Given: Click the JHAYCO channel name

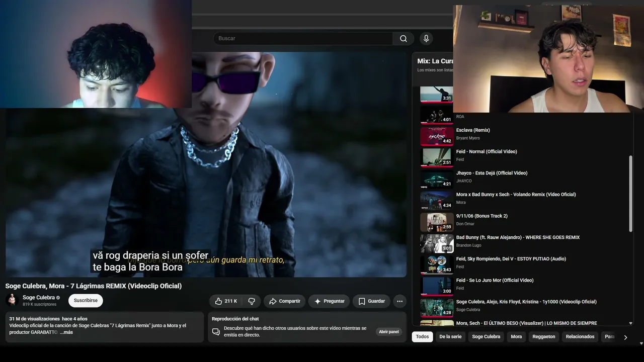Looking at the screenshot, I should click(x=464, y=181).
